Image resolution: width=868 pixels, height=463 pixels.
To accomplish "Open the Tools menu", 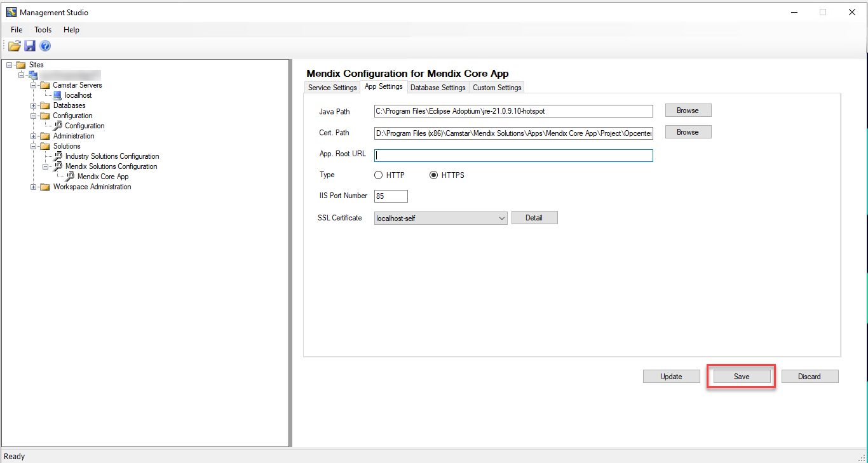I will (43, 30).
